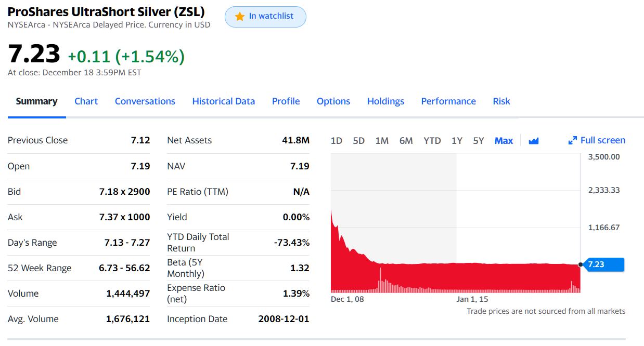Click the 7.23 price marker on chart
The height and width of the screenshot is (346, 644).
[x=603, y=264]
